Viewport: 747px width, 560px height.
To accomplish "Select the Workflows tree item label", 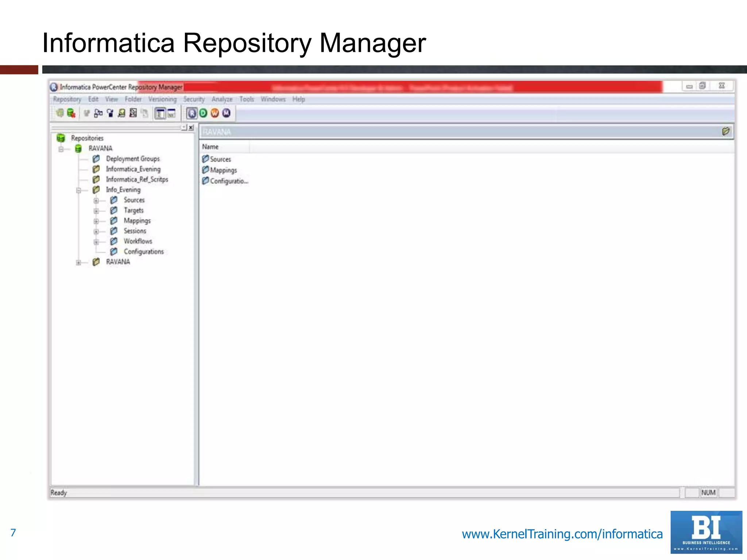I will (138, 241).
